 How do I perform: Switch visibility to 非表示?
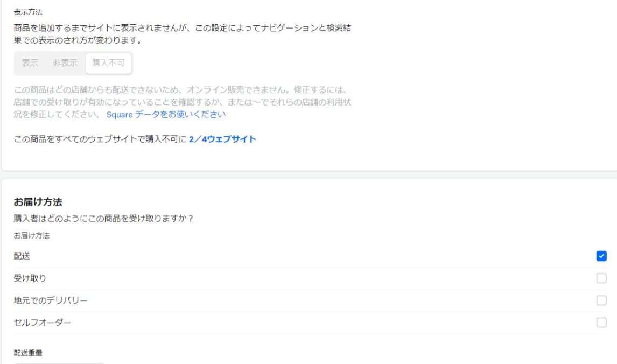(65, 63)
